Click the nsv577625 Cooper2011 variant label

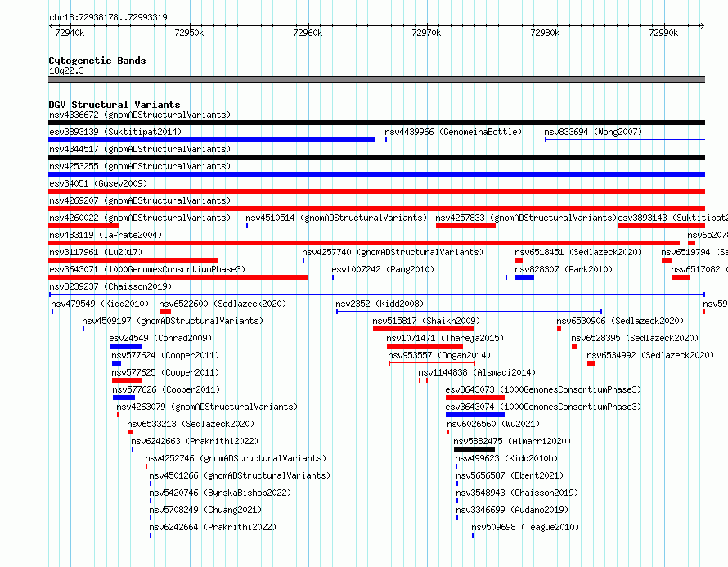(165, 372)
